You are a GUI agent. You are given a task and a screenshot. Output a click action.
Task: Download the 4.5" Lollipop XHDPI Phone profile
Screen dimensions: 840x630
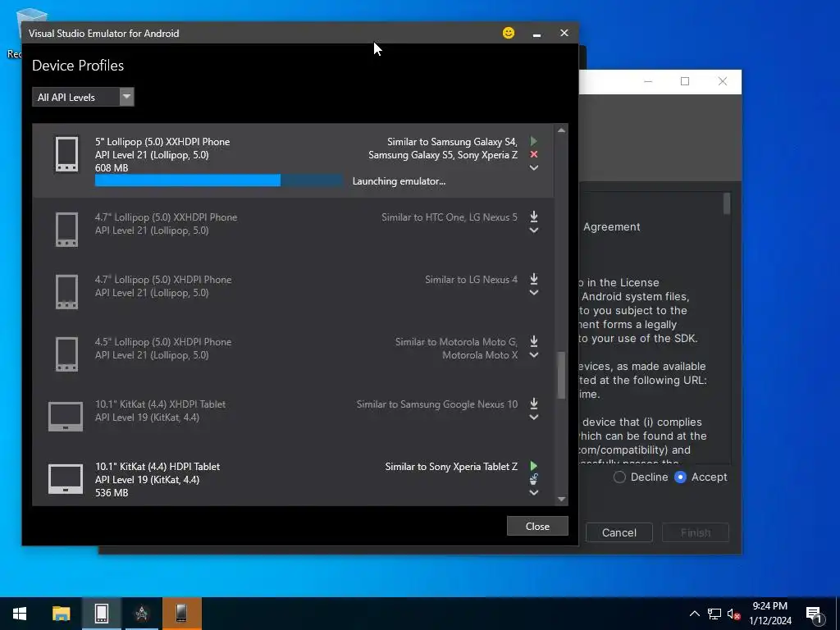(533, 340)
